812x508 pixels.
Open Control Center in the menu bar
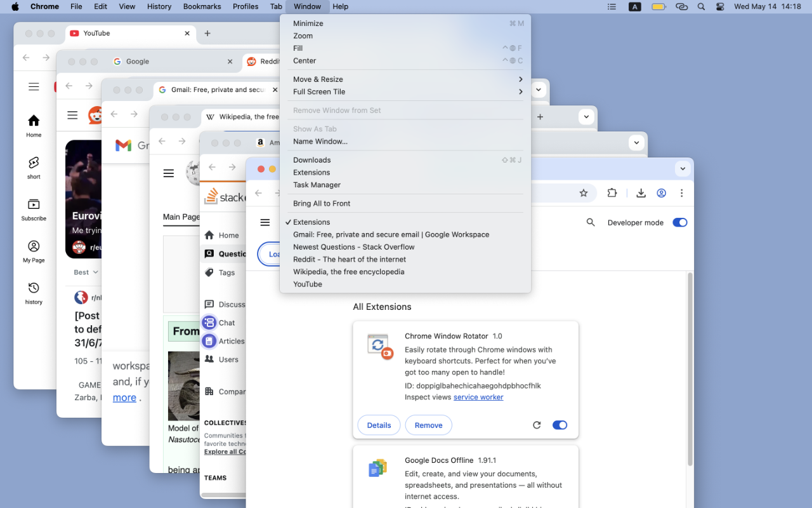(720, 6)
